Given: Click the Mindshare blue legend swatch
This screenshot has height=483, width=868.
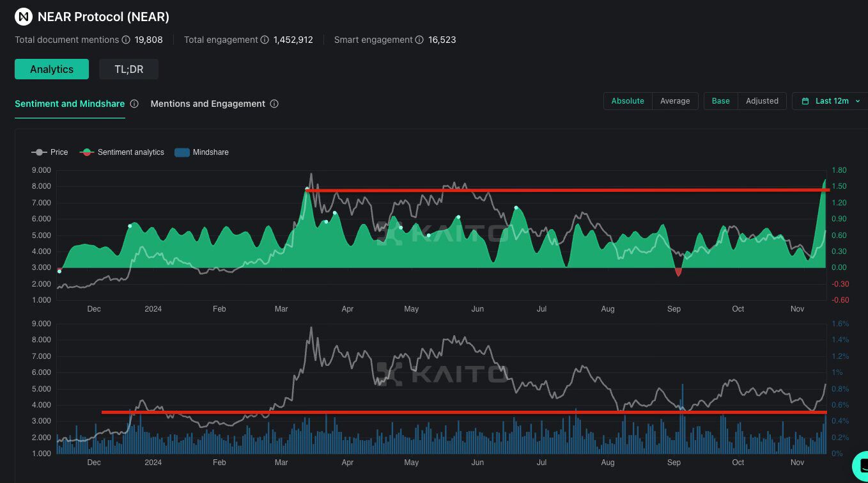Looking at the screenshot, I should click(182, 152).
